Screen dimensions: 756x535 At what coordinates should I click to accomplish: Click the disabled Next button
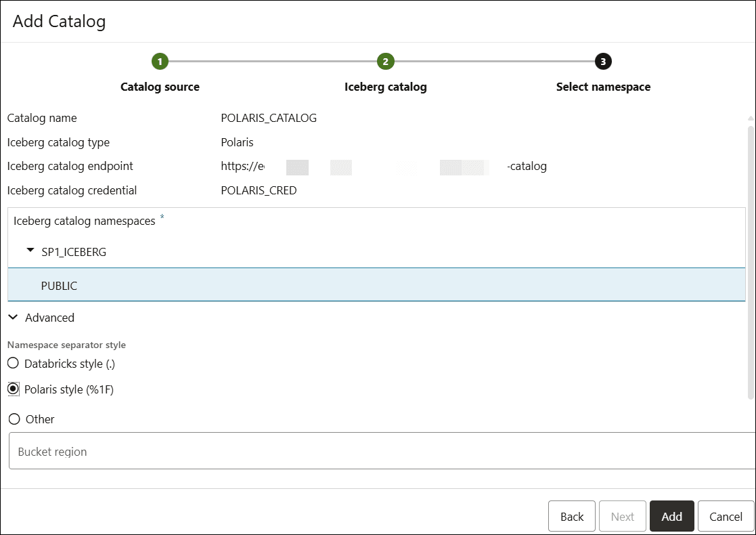point(623,517)
